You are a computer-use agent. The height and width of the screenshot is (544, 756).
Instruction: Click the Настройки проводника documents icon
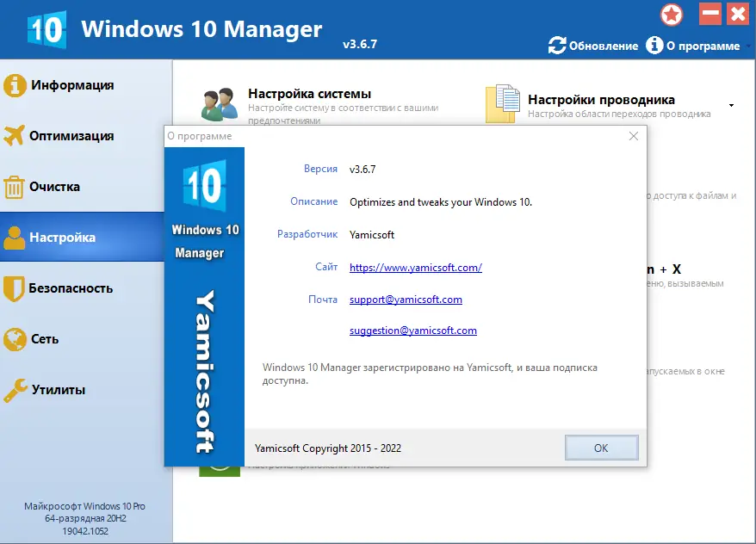coord(502,102)
